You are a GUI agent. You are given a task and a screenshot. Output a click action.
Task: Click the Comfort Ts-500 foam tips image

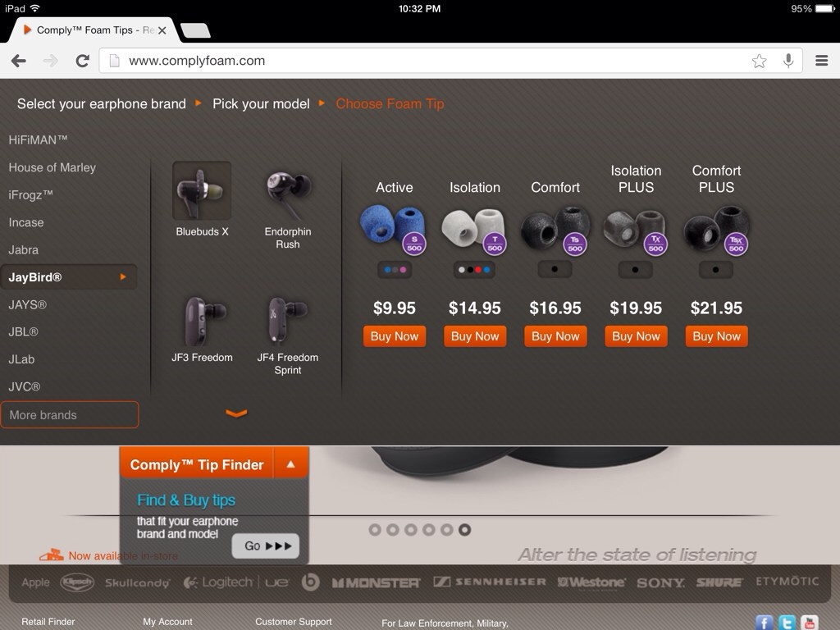pos(555,230)
